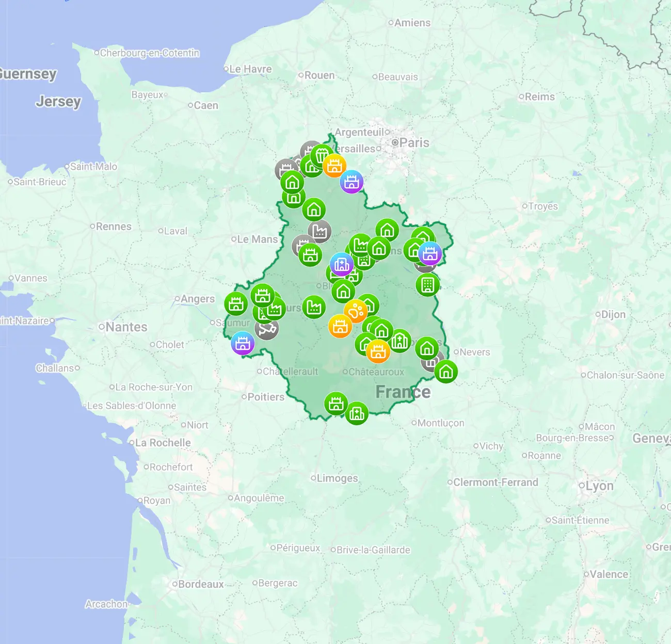This screenshot has height=644, width=671.
Task: Click the blue castle marker on the eastern border
Action: pyautogui.click(x=430, y=254)
